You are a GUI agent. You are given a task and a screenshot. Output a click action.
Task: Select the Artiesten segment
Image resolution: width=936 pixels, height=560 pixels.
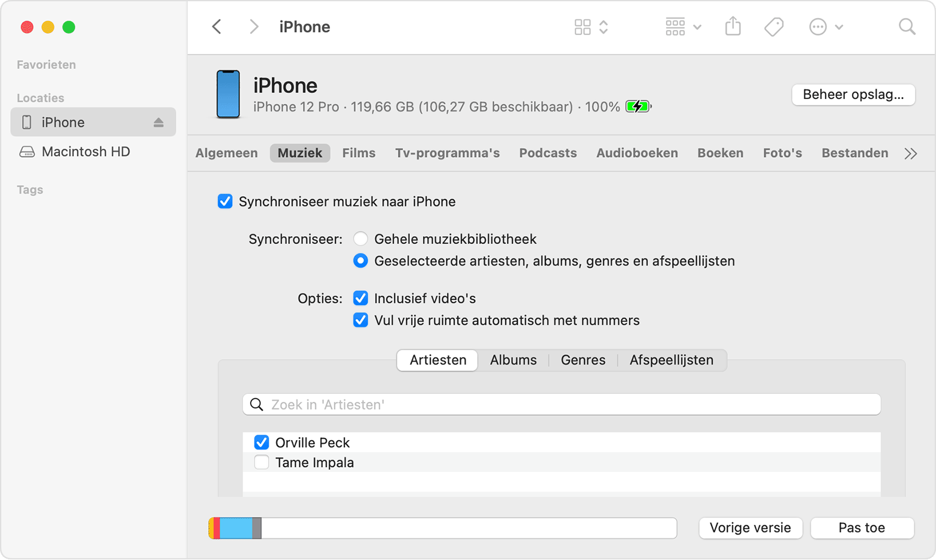(x=437, y=360)
